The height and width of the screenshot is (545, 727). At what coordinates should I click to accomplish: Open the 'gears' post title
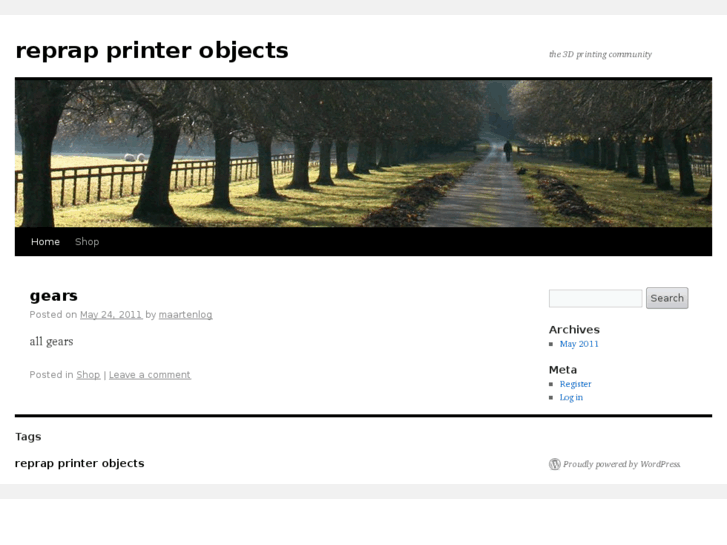pos(54,295)
